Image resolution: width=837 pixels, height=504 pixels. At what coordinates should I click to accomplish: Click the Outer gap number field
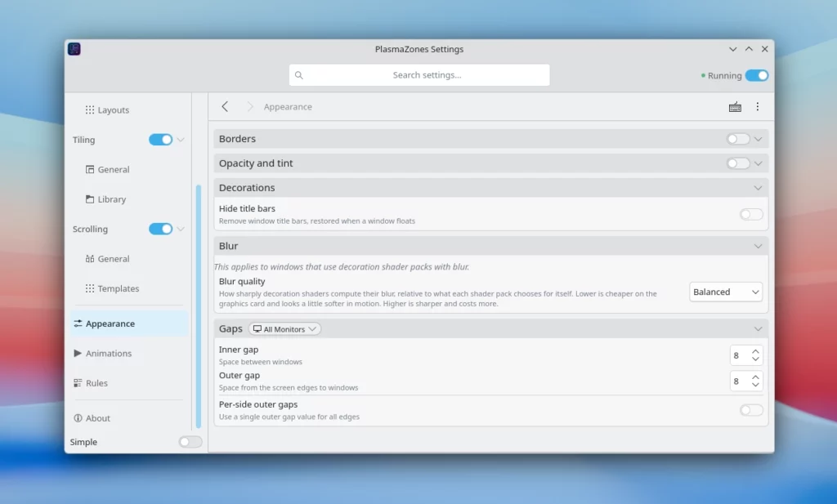click(x=746, y=381)
